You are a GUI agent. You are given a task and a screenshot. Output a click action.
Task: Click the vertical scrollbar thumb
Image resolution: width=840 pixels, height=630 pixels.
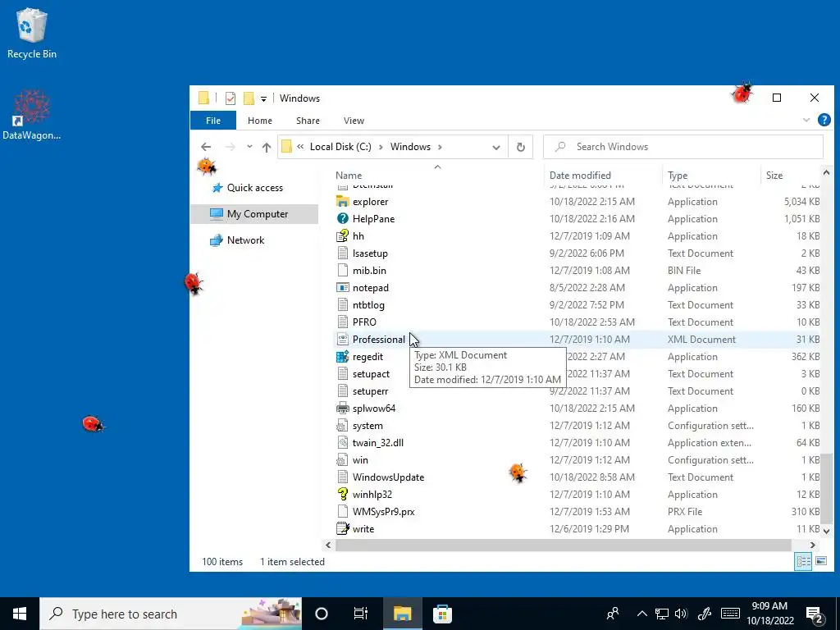tap(825, 488)
